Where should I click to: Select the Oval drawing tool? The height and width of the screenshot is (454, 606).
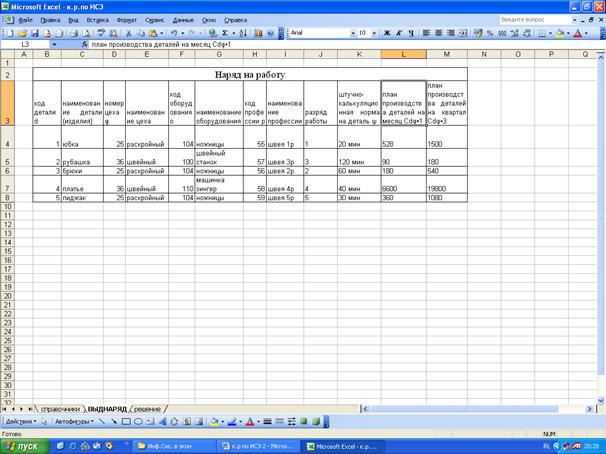[x=138, y=421]
